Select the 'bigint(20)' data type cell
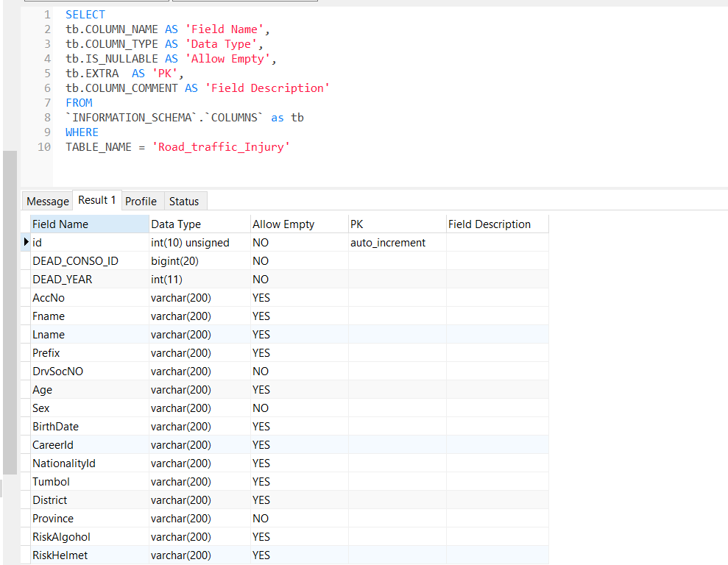The height and width of the screenshot is (565, 728). tap(199, 261)
